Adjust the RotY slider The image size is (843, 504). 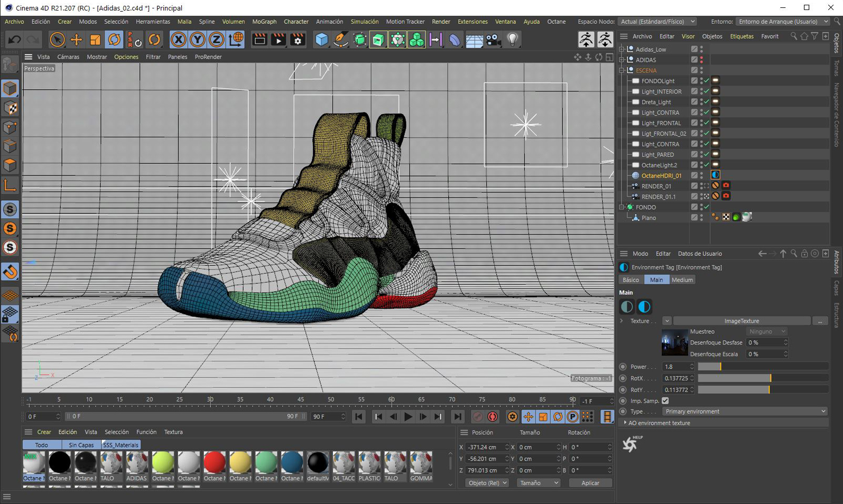pos(763,390)
